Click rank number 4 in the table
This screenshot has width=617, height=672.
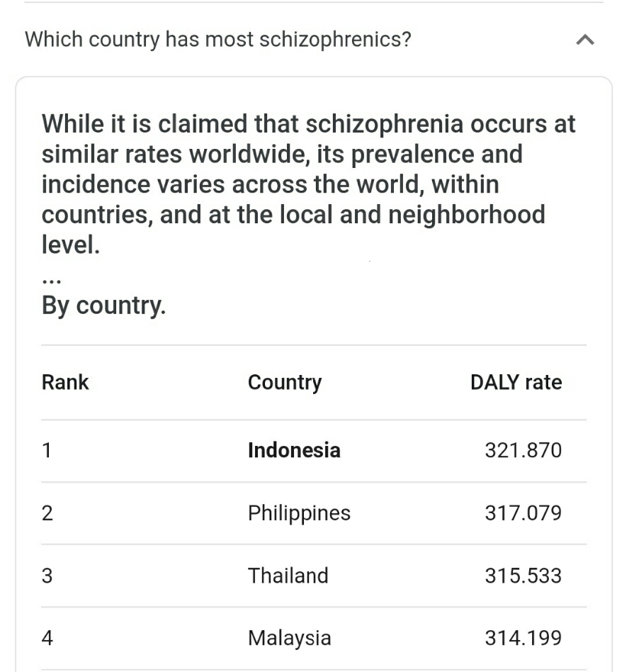point(47,638)
